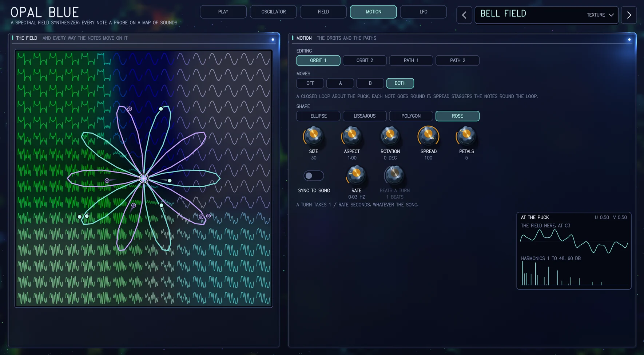Go to the previous preset arrow
The width and height of the screenshot is (644, 355).
(x=464, y=15)
